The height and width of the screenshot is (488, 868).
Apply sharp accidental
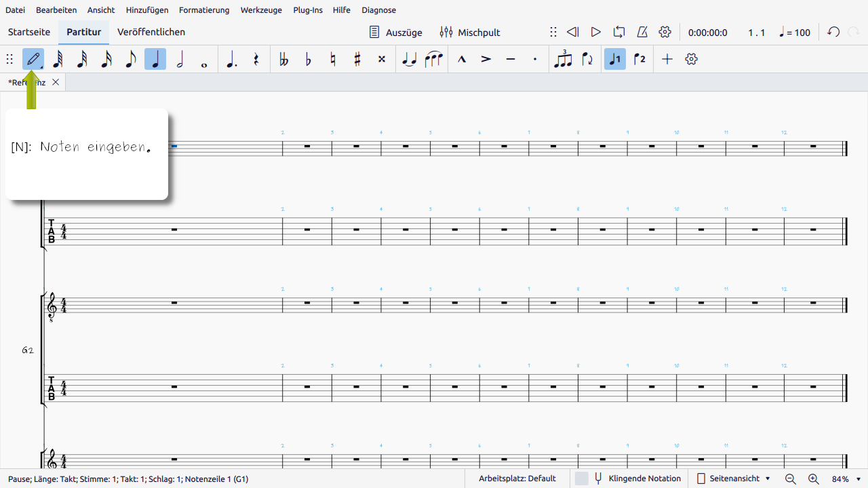[x=357, y=59]
